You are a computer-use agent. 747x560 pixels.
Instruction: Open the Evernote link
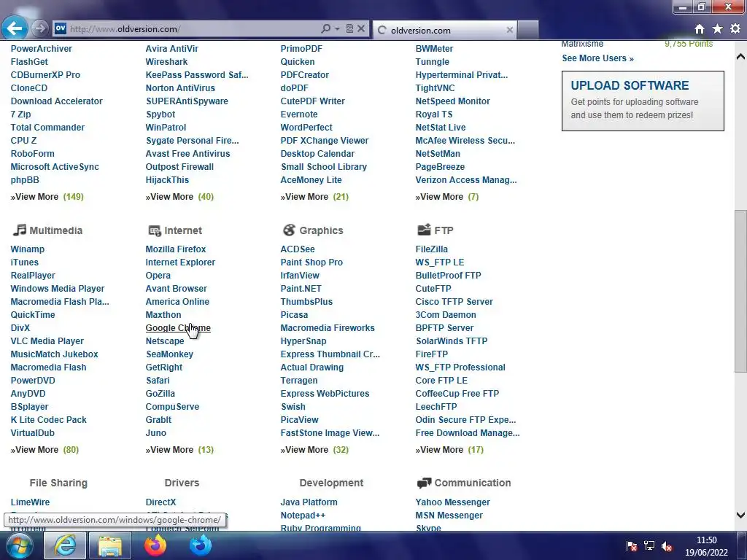(298, 114)
